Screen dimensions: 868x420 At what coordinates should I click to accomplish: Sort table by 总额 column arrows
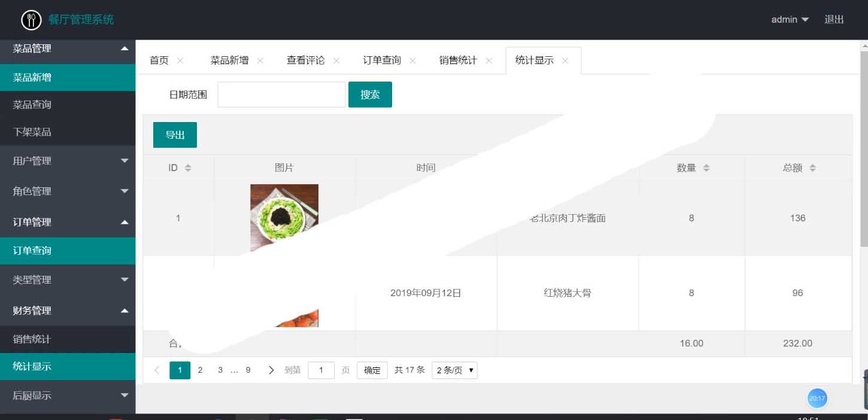[812, 168]
